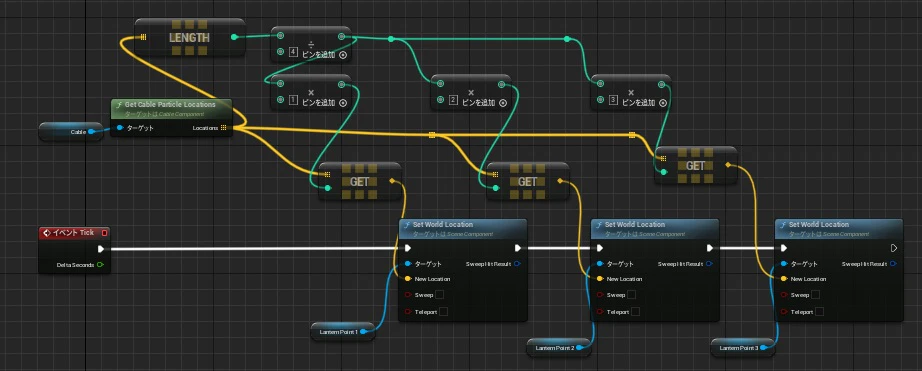The height and width of the screenshot is (371, 922).
Task: Click the value field 2 on multiply node
Action: coord(453,100)
